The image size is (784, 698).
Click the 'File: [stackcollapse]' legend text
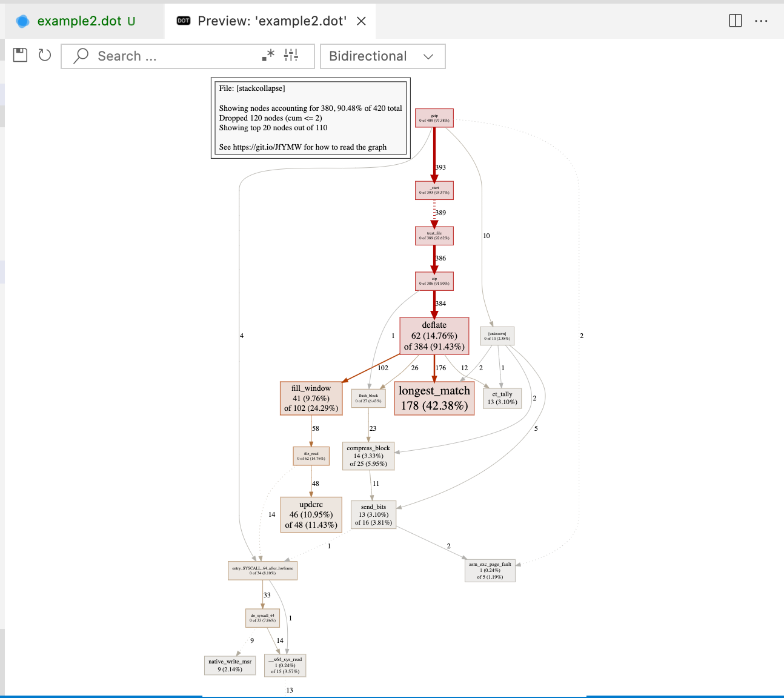pos(252,88)
